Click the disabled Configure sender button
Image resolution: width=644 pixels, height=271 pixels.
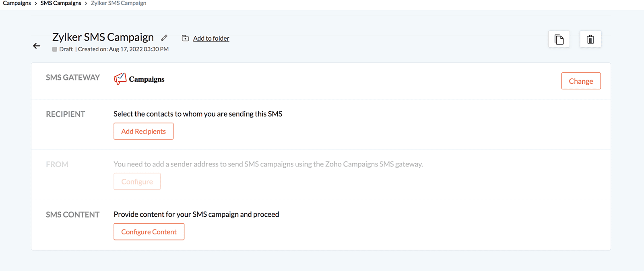137,181
